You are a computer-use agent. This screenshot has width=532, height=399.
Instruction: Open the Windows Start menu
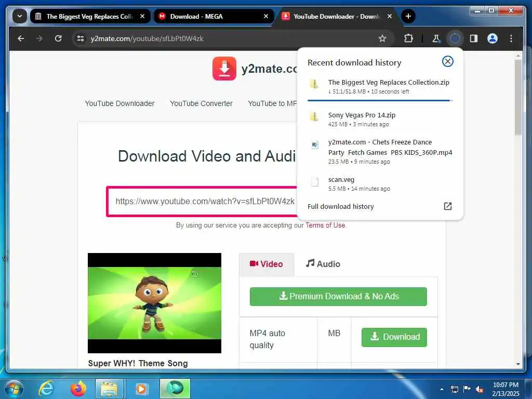pos(14,389)
